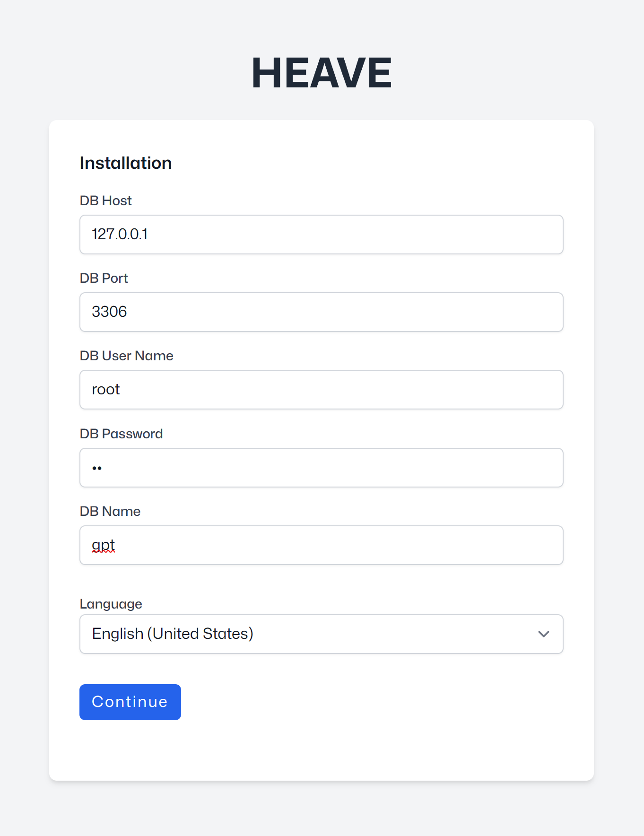
Task: Click inside the DB Password field
Action: tap(321, 468)
